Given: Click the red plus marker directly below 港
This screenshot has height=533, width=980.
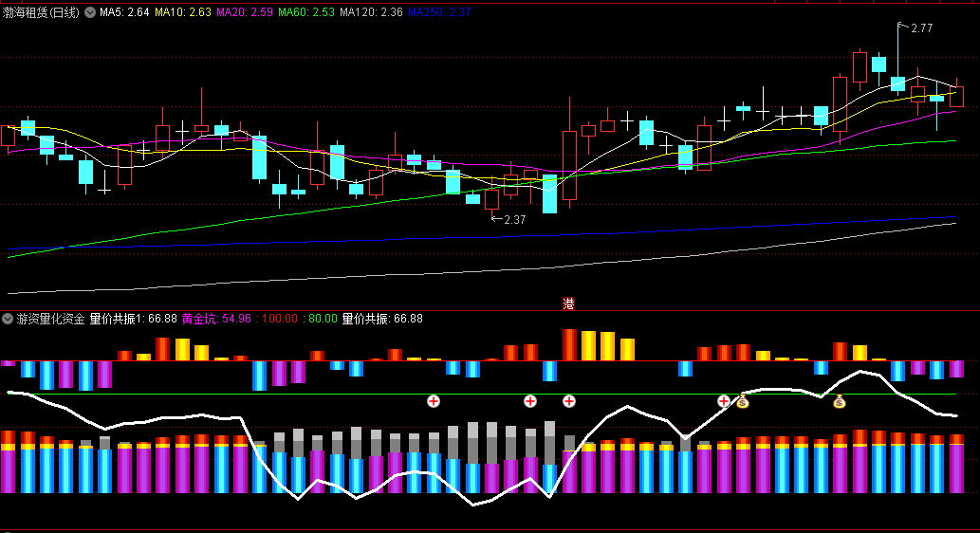Looking at the screenshot, I should (569, 401).
